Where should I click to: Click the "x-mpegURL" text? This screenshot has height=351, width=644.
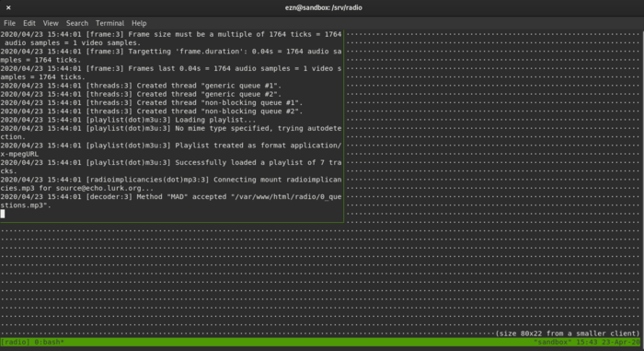pyautogui.click(x=19, y=154)
